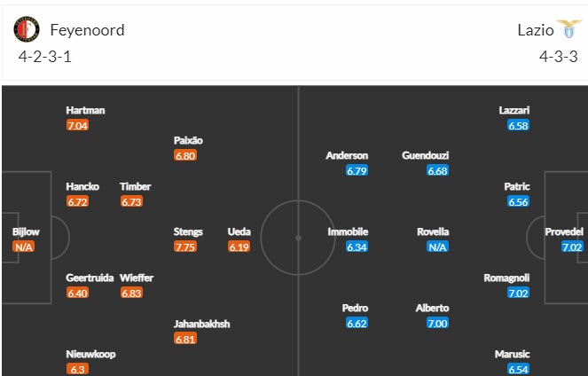Viewport: 588px width, 376px height.
Task: Click Bijlow's N/A rating badge
Action: tap(25, 247)
